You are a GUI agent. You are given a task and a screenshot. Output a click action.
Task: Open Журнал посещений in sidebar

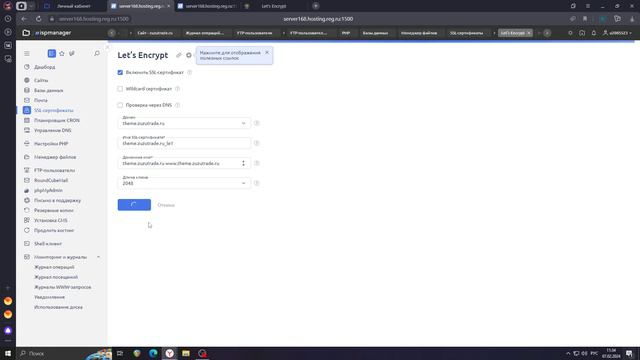56,277
